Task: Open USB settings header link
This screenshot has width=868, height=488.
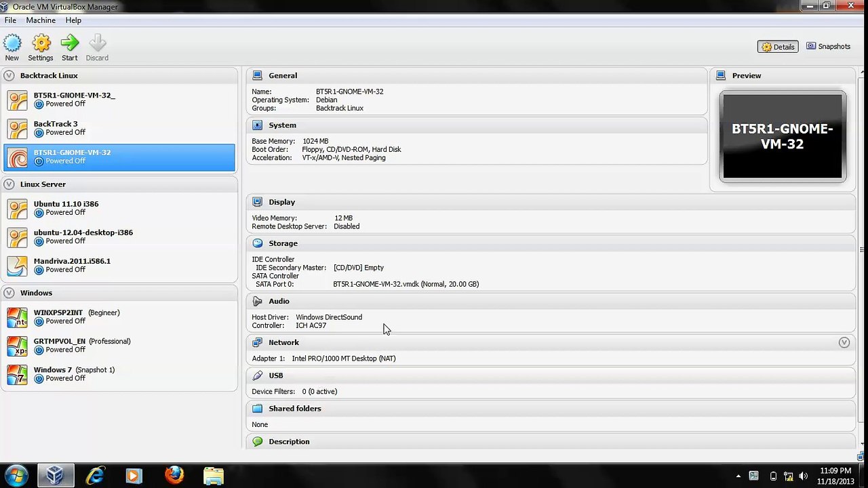Action: (x=275, y=375)
